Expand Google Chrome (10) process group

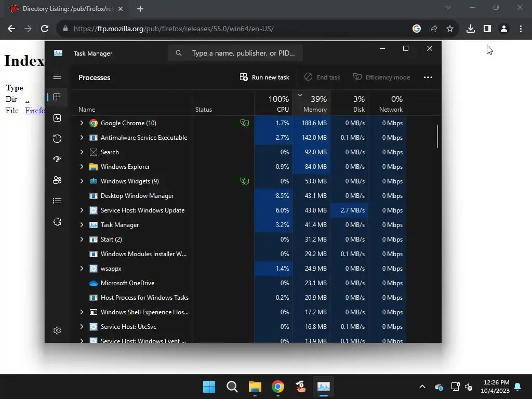pyautogui.click(x=82, y=123)
